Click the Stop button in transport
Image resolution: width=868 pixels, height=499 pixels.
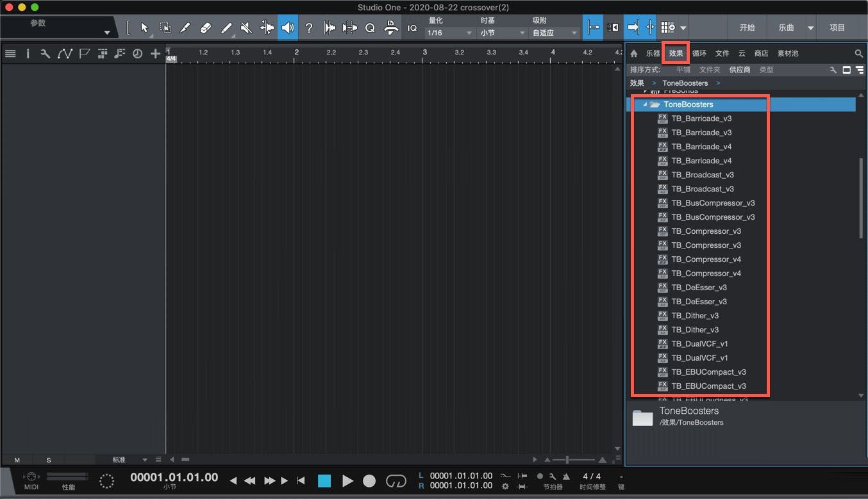click(x=324, y=480)
